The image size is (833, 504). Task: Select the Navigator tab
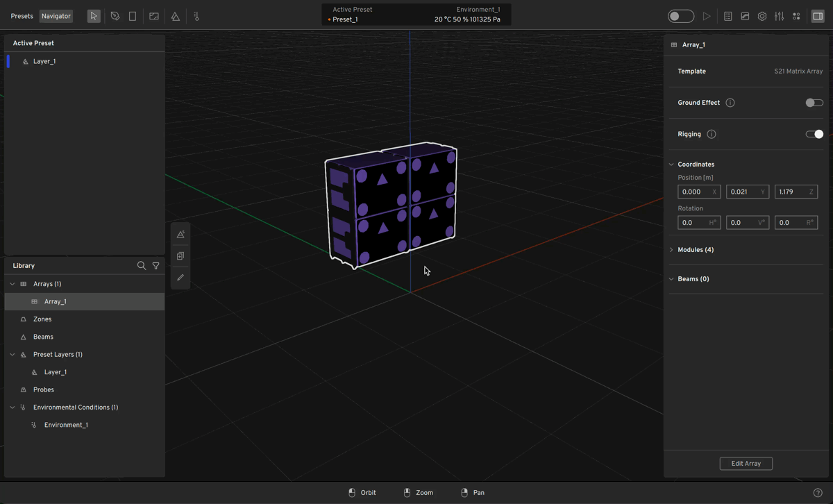56,16
